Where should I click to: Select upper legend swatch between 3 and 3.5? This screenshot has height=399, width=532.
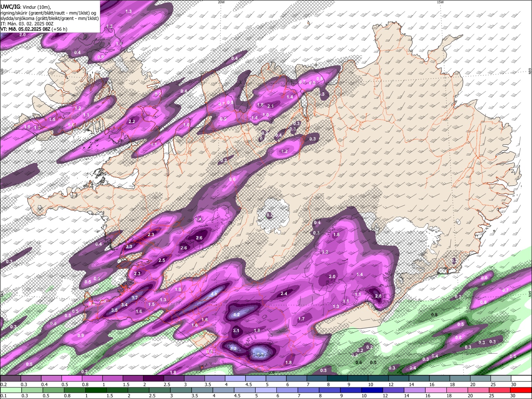[x=194, y=379]
